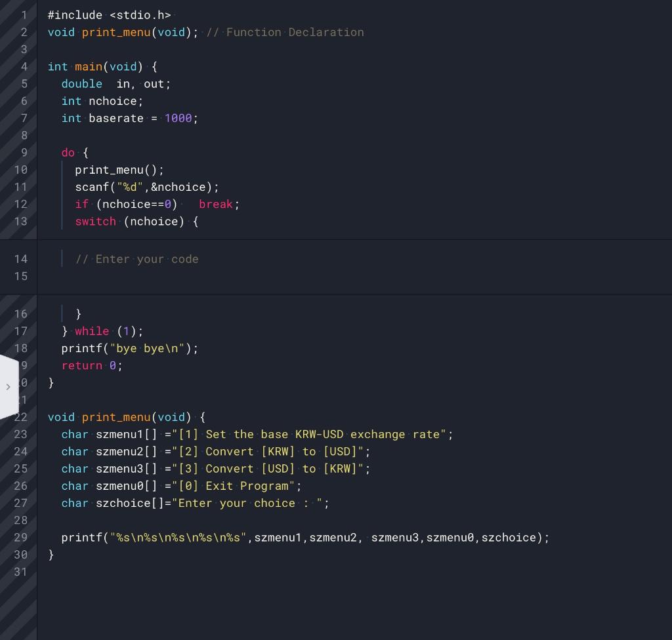Click 'int nchoice;' declaration line
The image size is (672, 640).
pos(102,101)
